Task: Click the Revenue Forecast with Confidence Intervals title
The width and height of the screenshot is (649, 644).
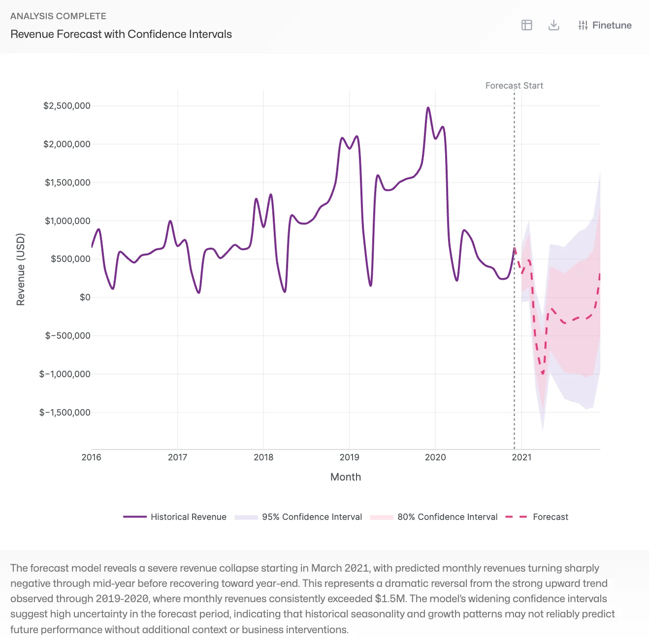Action: click(x=121, y=34)
